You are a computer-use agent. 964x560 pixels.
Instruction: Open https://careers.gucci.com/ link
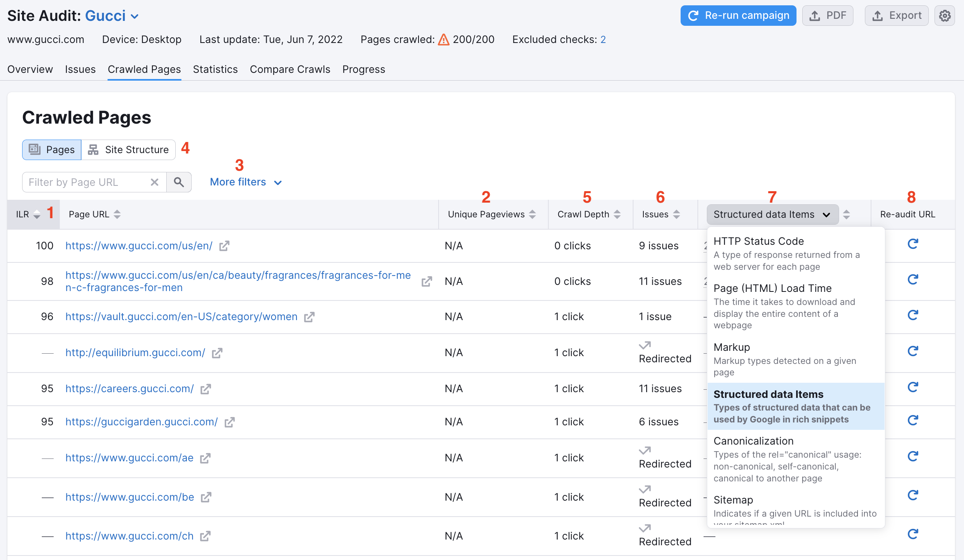click(x=129, y=389)
